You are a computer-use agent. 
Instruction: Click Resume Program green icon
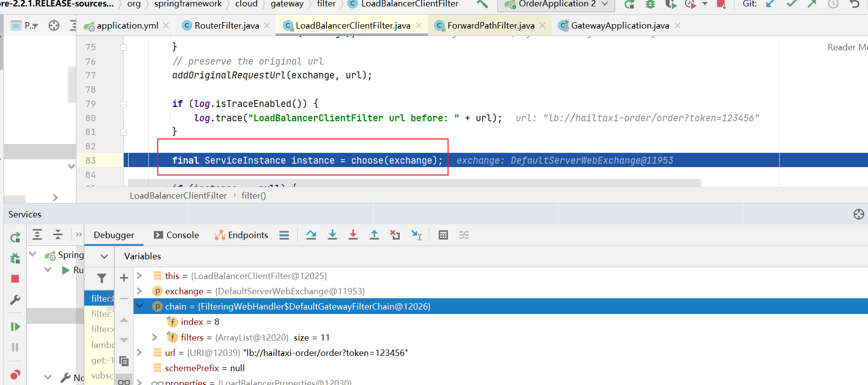15,327
